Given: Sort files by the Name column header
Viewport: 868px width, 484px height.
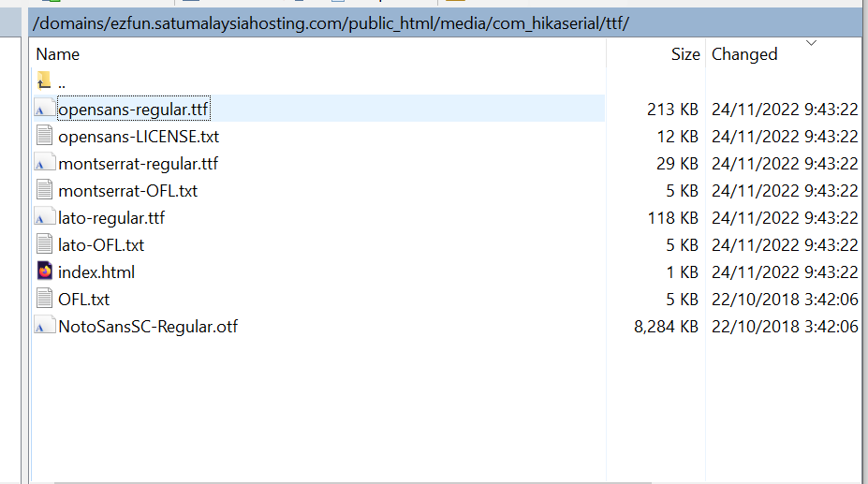Looking at the screenshot, I should click(x=58, y=54).
